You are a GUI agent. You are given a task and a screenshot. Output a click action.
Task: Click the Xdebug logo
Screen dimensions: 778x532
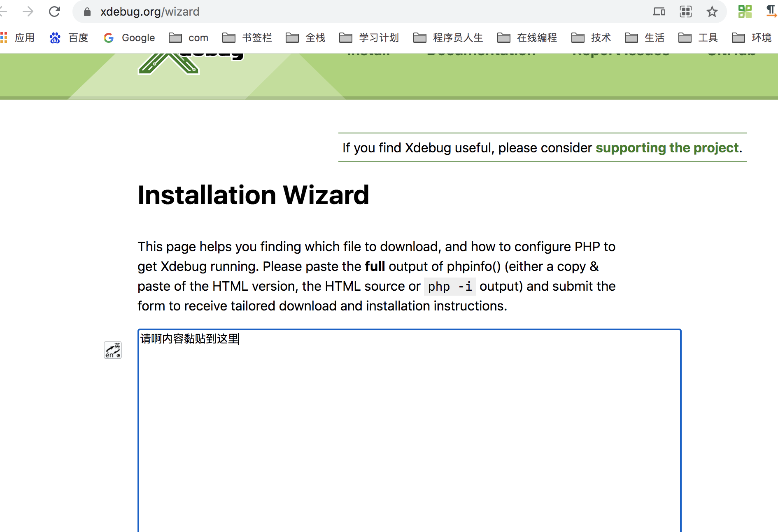pyautogui.click(x=191, y=63)
